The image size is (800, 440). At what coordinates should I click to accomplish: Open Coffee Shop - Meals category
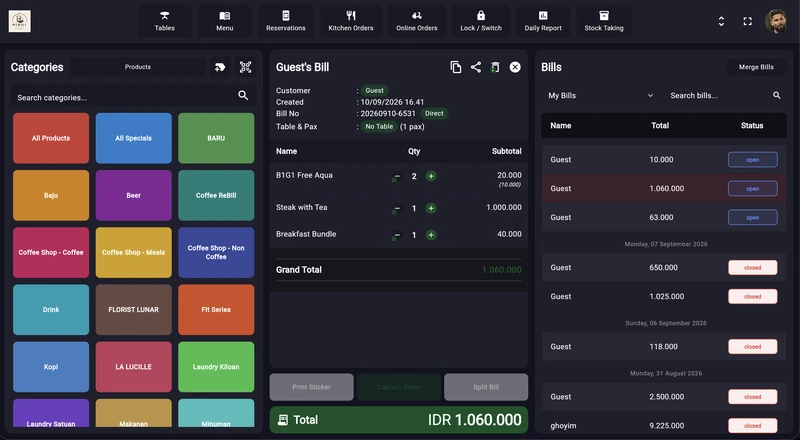133,252
